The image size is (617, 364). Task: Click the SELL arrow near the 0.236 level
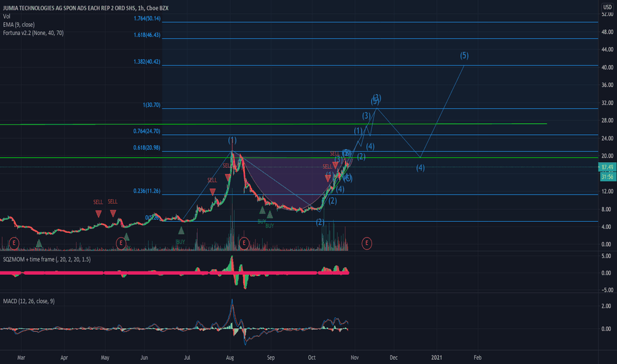tap(213, 192)
